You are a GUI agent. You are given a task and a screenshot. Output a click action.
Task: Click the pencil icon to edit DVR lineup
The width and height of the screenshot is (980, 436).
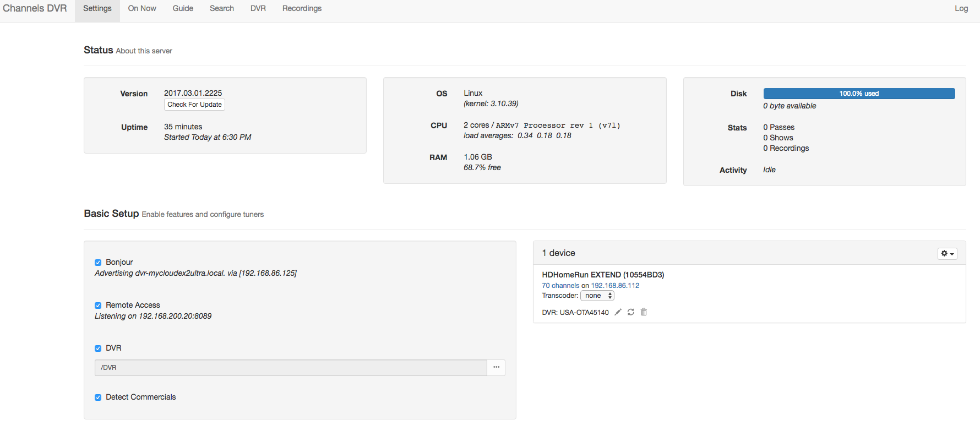pyautogui.click(x=618, y=312)
